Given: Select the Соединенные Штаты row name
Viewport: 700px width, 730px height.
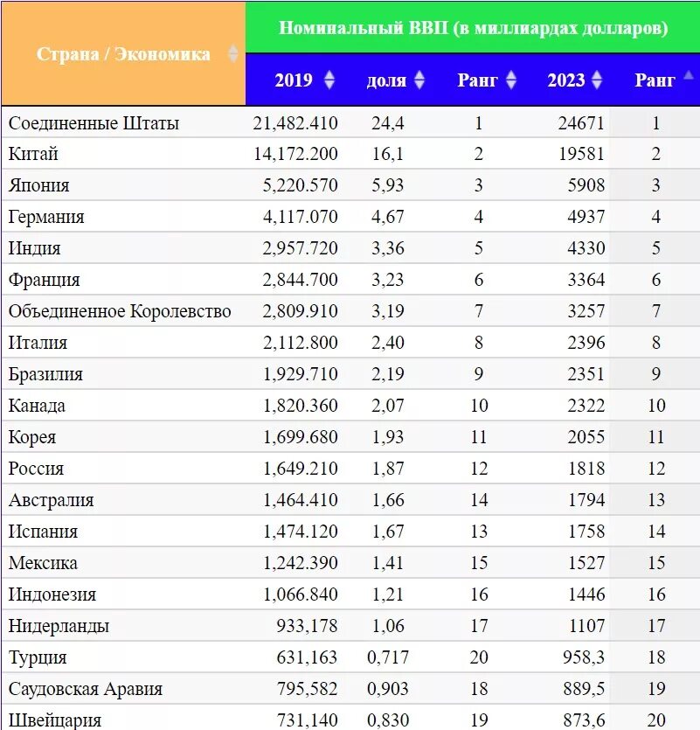Looking at the screenshot, I should click(94, 123).
